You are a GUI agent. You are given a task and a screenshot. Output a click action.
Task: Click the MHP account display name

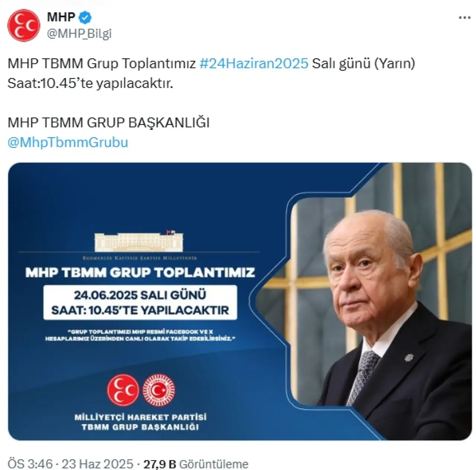pyautogui.click(x=61, y=17)
